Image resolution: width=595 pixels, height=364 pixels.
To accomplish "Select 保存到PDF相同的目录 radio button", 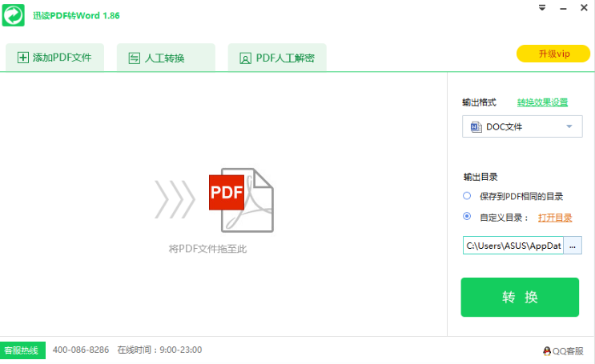I will tap(467, 196).
